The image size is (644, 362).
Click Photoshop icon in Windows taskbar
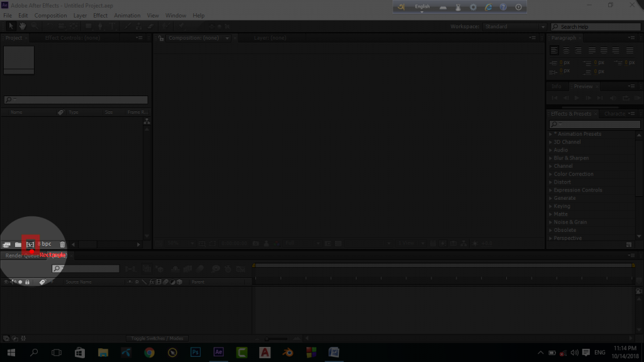click(x=196, y=353)
